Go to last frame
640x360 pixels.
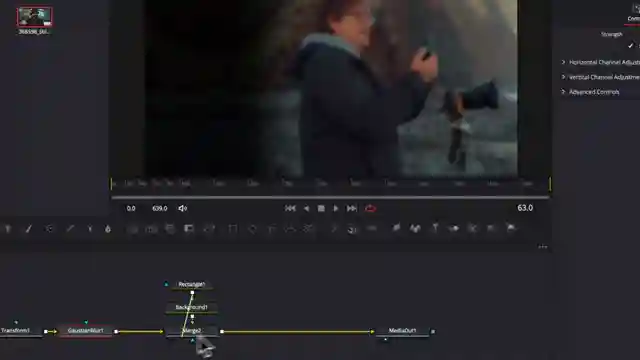click(x=351, y=209)
